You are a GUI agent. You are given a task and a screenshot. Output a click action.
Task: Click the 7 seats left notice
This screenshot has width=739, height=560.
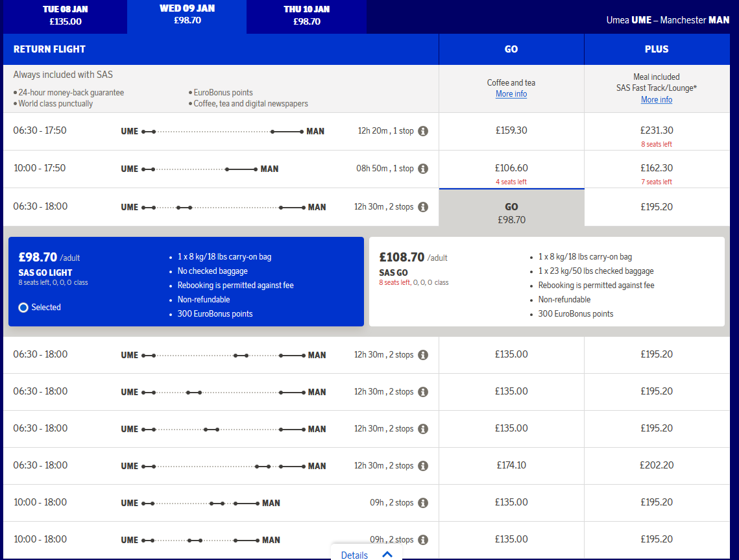pos(657,182)
